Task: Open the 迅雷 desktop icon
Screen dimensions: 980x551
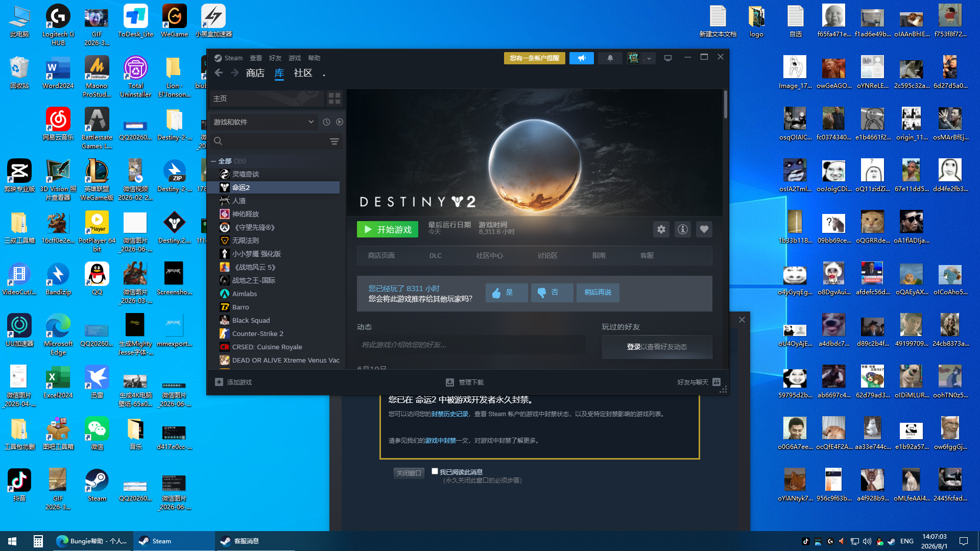Action: [97, 382]
